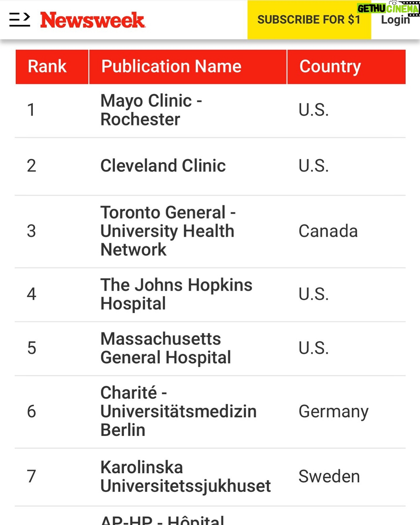Click The Johns Hopkins Hospital row
The width and height of the screenshot is (420, 525).
coord(210,294)
